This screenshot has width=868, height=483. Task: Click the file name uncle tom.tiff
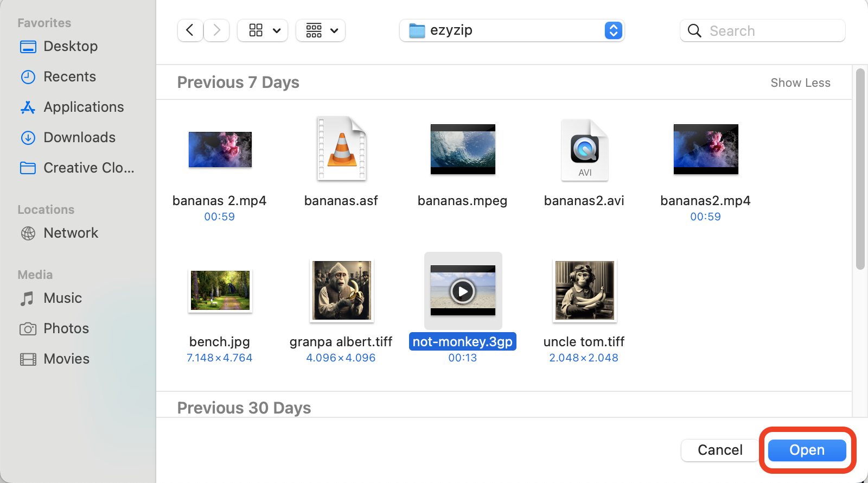click(x=584, y=342)
